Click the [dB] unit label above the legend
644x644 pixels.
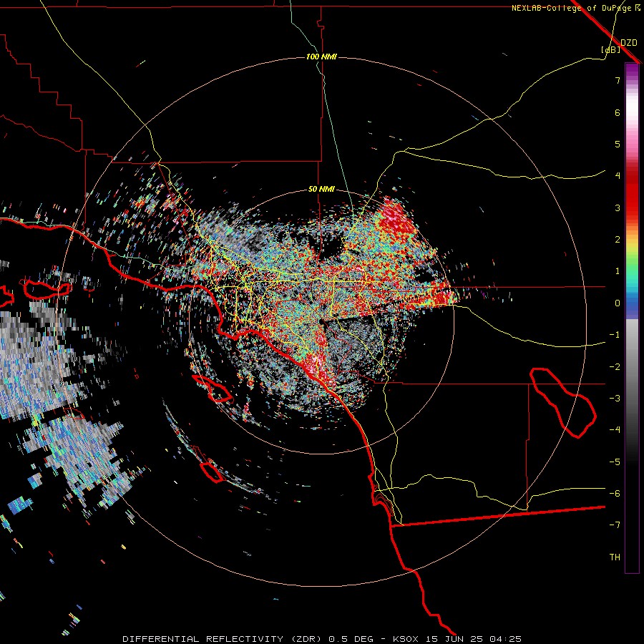click(x=611, y=49)
